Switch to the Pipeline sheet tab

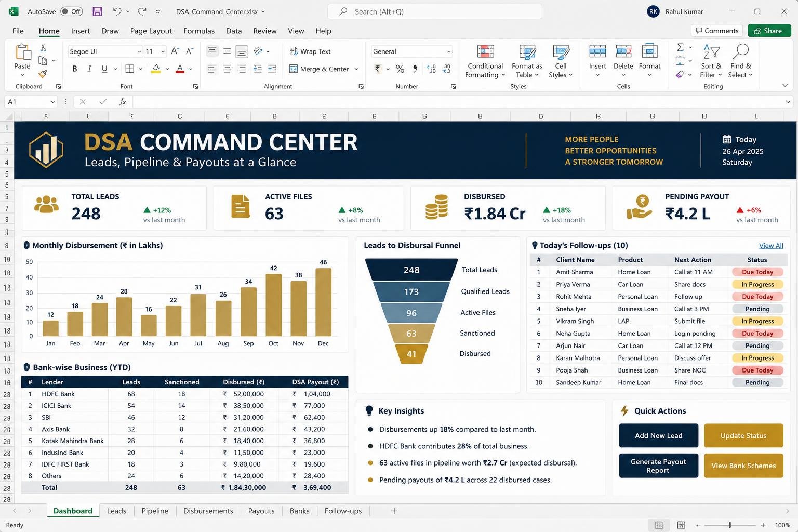coord(155,511)
